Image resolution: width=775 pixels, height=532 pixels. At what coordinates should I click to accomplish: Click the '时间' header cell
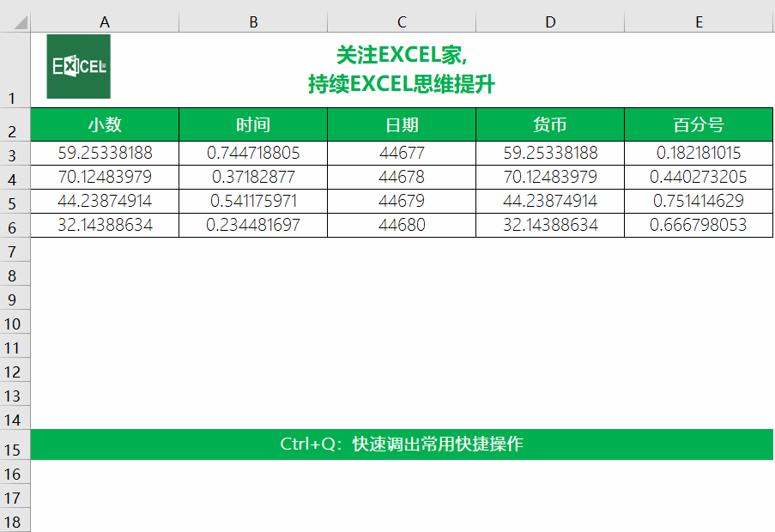253,124
